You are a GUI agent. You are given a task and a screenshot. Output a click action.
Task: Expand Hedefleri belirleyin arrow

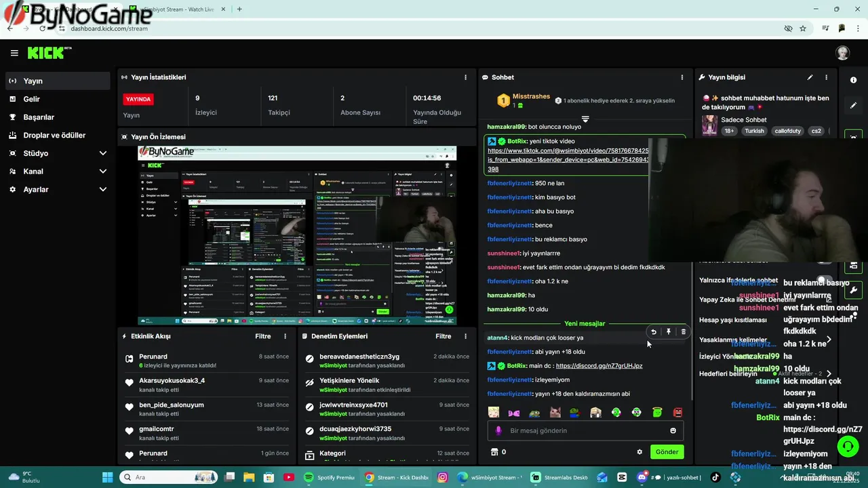click(828, 373)
